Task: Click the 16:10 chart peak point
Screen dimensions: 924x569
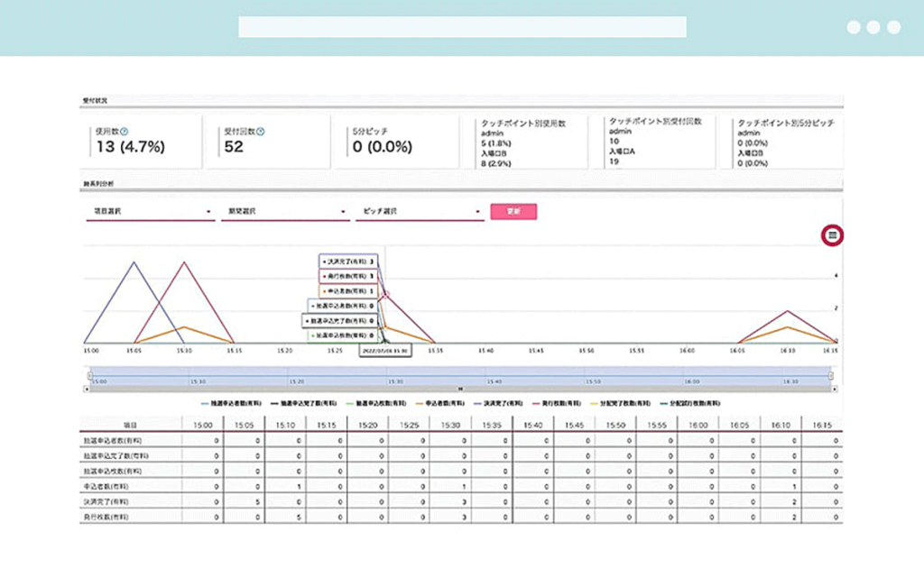Action: click(787, 310)
